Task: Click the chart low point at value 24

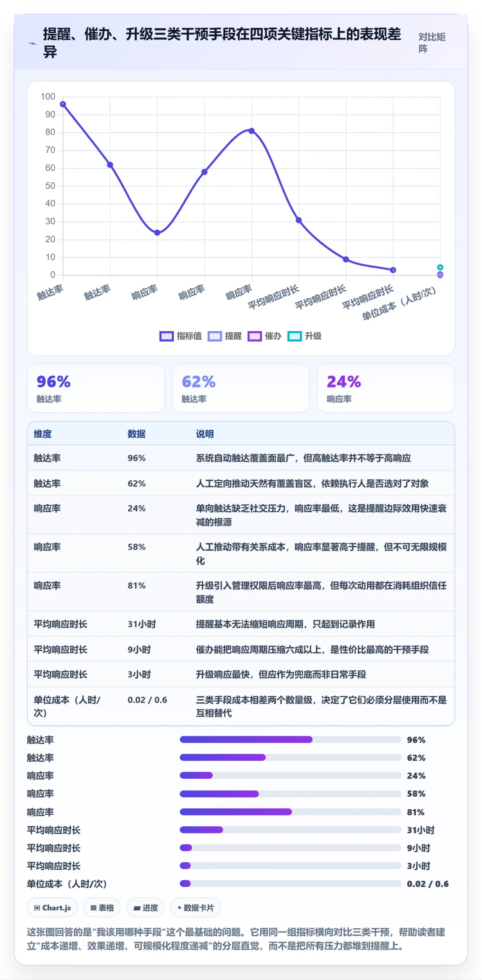Action: click(x=157, y=233)
